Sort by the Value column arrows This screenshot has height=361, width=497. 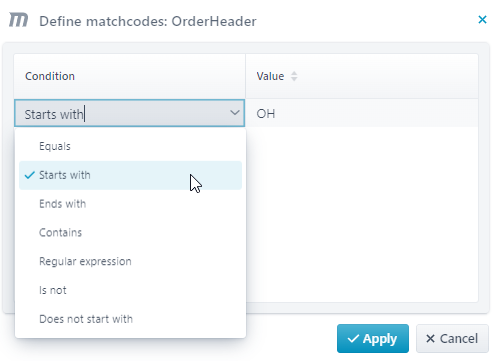pyautogui.click(x=294, y=76)
